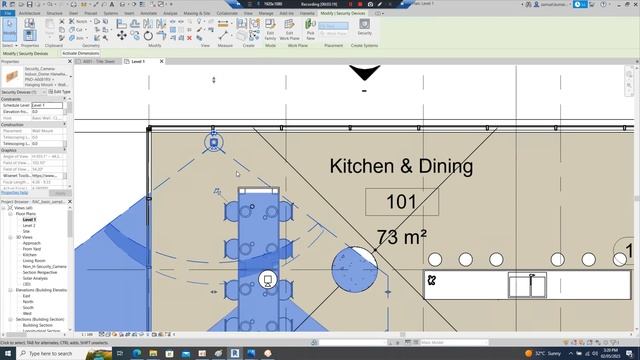
Task: Click the Type Properties icon in ribbon
Action: 29,23
